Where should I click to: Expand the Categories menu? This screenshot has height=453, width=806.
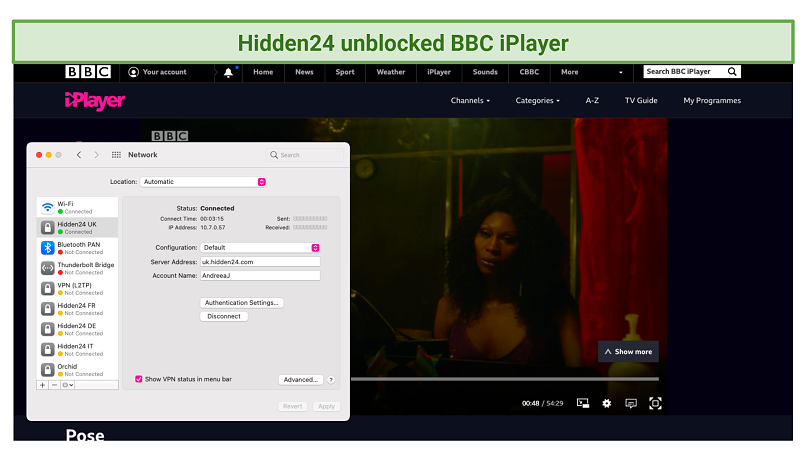point(538,100)
